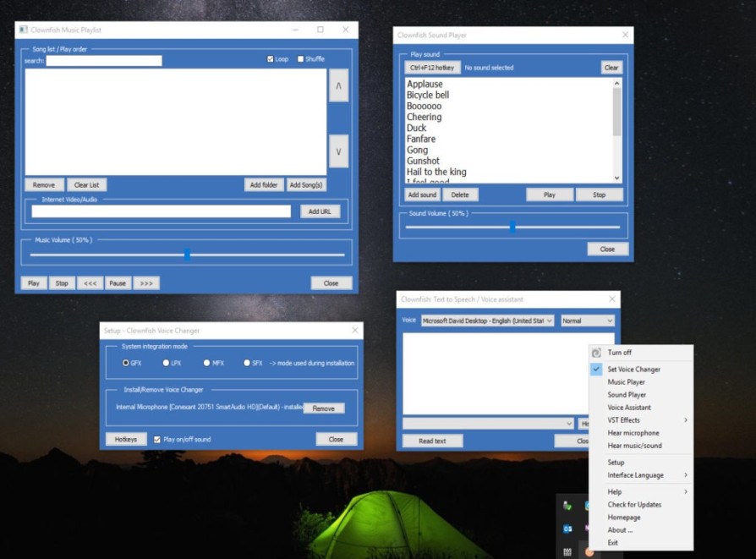Disable the Loop checkbox

(270, 59)
